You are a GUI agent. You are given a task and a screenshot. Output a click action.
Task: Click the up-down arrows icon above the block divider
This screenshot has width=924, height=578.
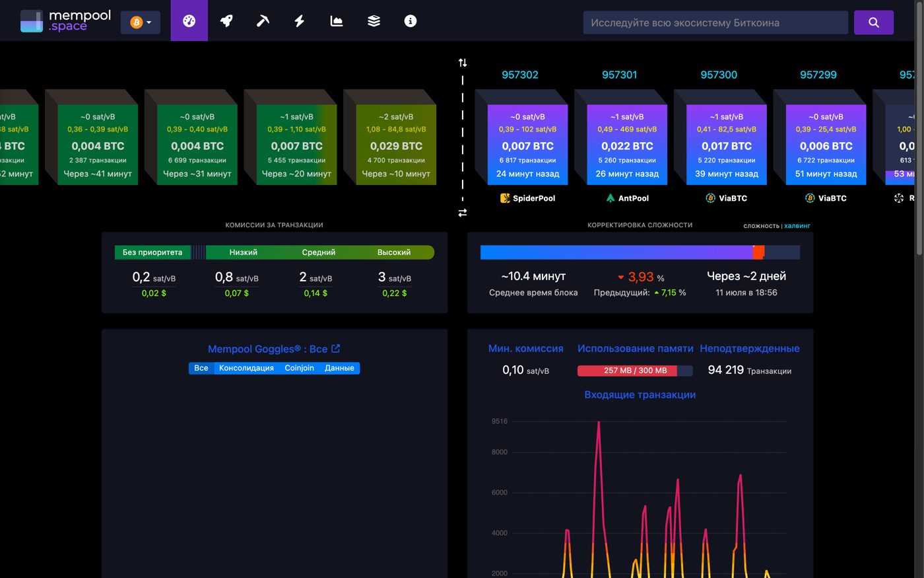click(463, 63)
